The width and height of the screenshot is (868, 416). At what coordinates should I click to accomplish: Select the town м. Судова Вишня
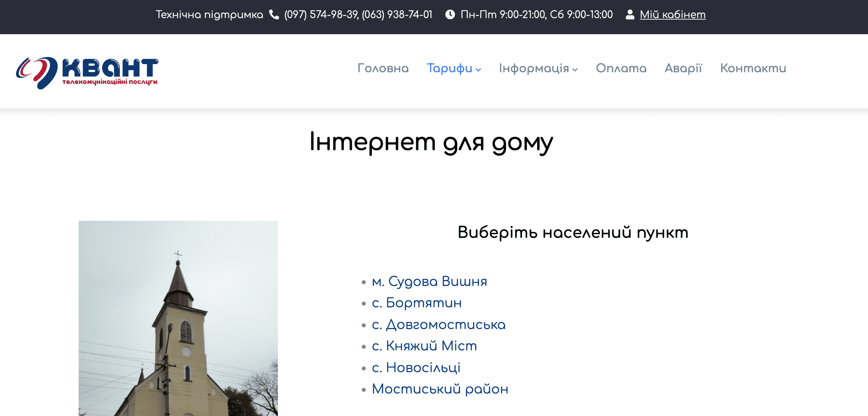tap(429, 281)
